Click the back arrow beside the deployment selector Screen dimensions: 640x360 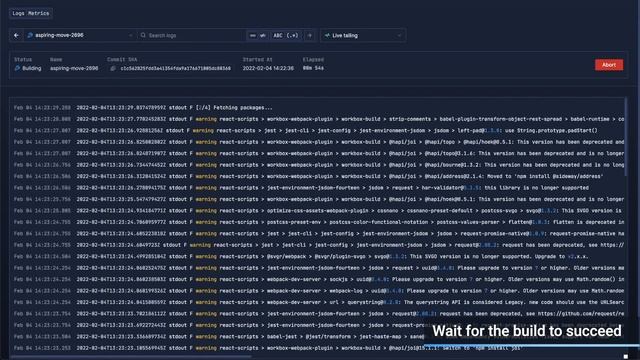pyautogui.click(x=16, y=36)
